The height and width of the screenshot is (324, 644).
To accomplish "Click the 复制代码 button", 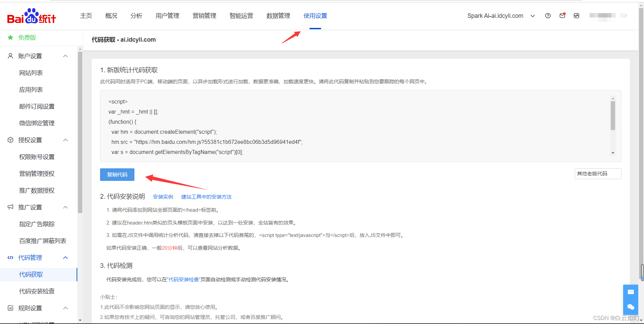I will (x=117, y=174).
